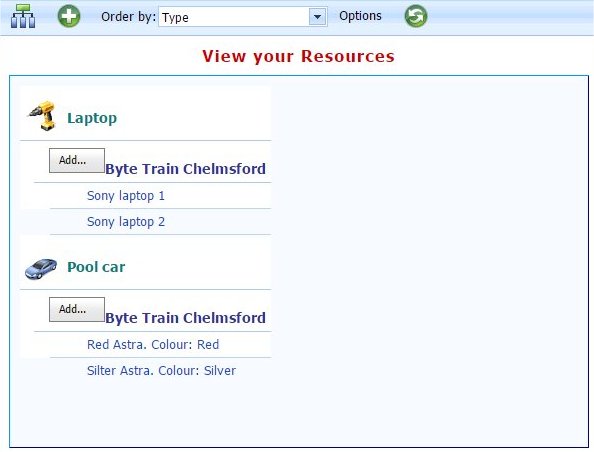Click the blue car icon

click(x=41, y=268)
